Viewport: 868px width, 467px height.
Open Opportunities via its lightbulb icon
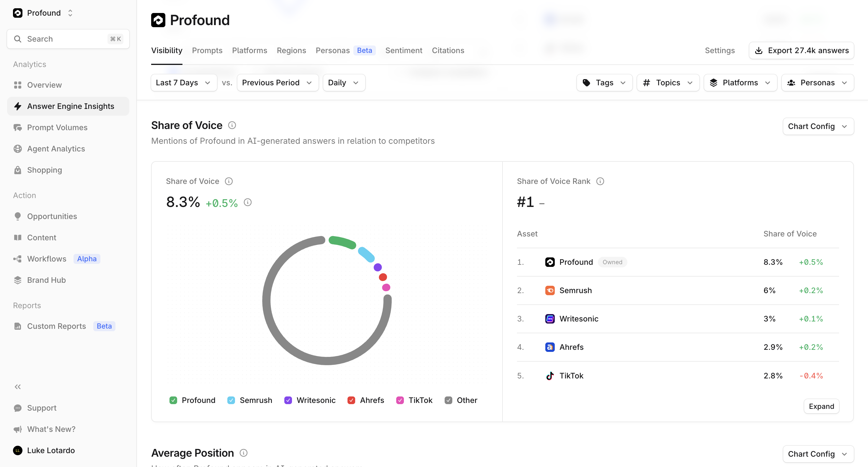tap(17, 216)
